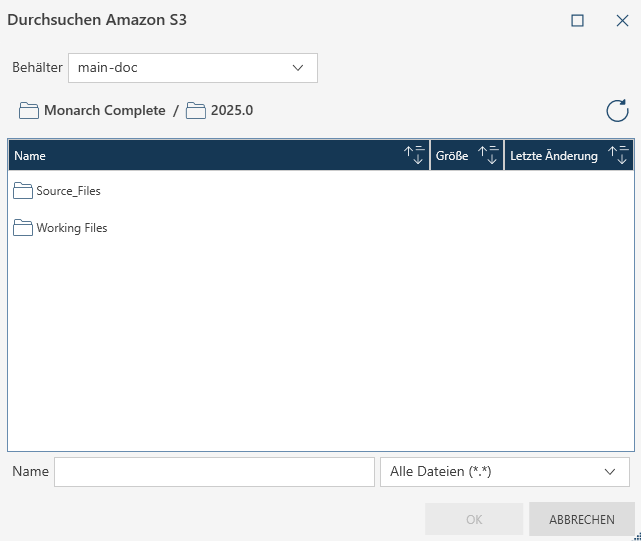Click the 2025.0 breadcrumb folder icon

[x=196, y=110]
